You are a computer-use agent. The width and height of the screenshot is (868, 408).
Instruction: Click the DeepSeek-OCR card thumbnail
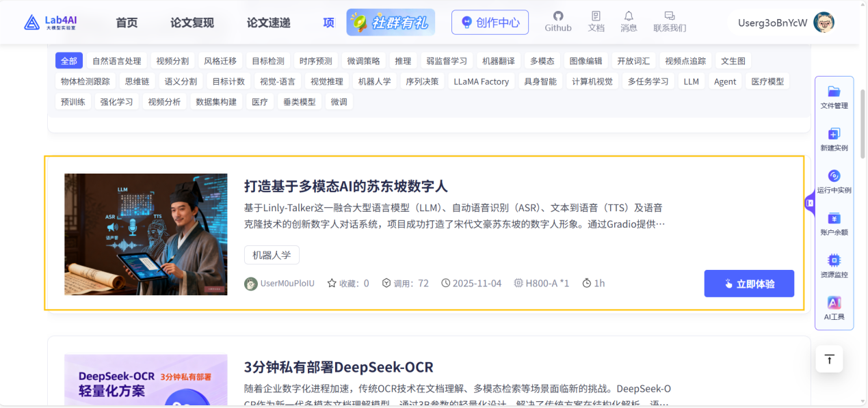(x=146, y=381)
